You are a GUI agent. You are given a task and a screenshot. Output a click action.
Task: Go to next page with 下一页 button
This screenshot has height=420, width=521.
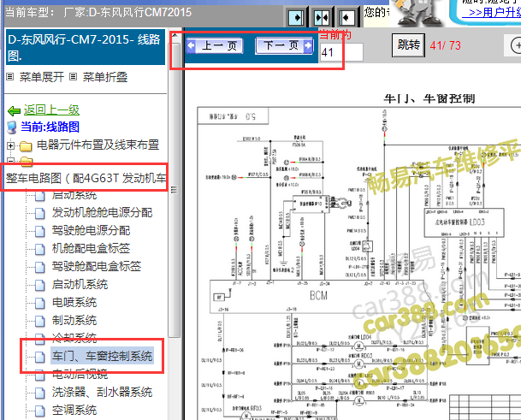pyautogui.click(x=284, y=45)
